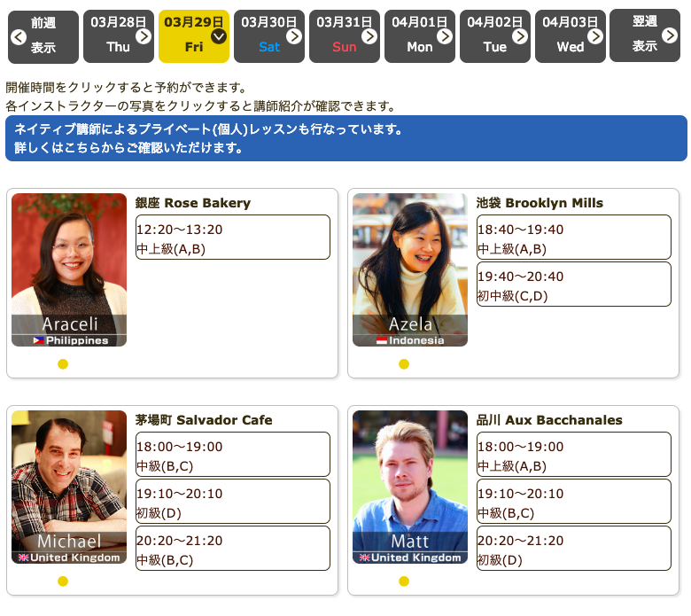Go to next week (翌週表示)
This screenshot has height=616, width=691.
pyautogui.click(x=644, y=36)
